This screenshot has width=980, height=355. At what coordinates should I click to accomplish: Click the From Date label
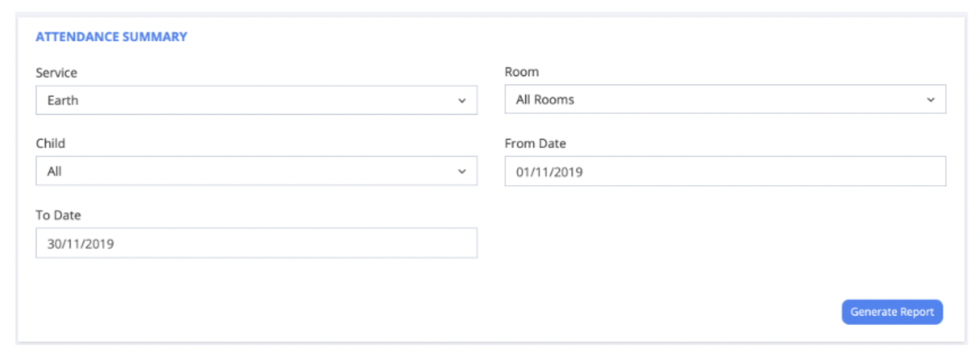tap(535, 143)
